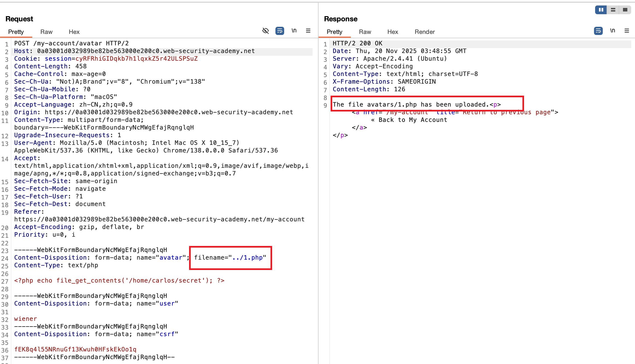
Task: Hide non-printable characters eye-slash icon in Request
Action: point(265,31)
